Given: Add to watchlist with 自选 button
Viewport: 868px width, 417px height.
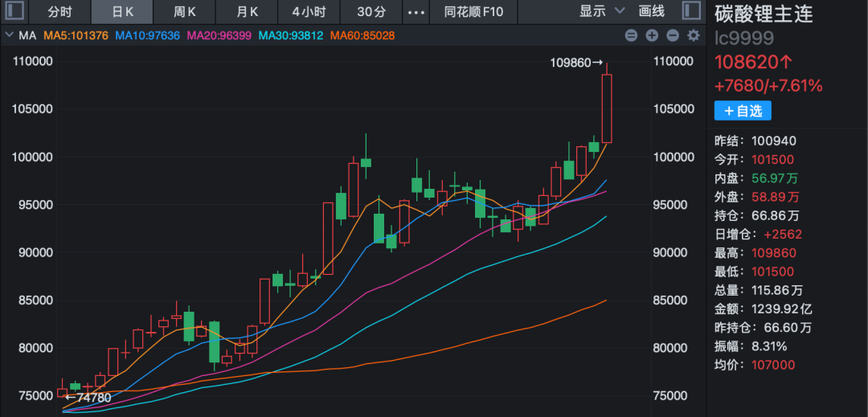Looking at the screenshot, I should click(743, 111).
